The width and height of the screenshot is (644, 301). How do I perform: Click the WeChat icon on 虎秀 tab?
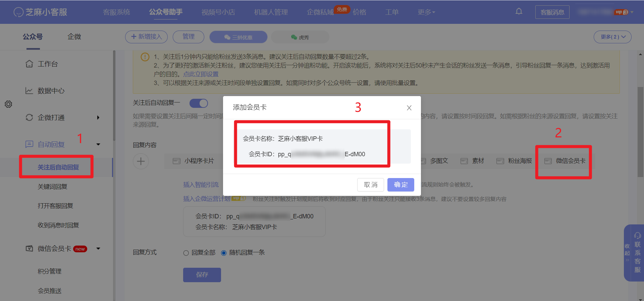[x=294, y=37]
